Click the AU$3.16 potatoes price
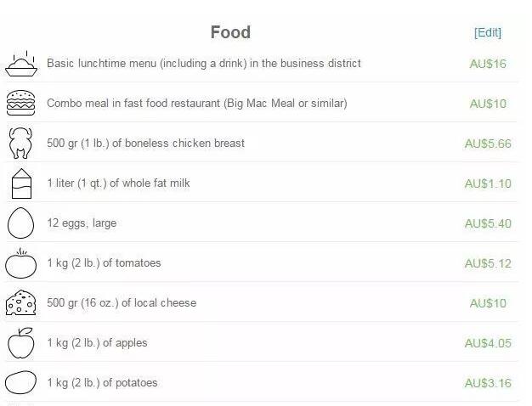The width and height of the screenshot is (532, 406). [x=488, y=383]
